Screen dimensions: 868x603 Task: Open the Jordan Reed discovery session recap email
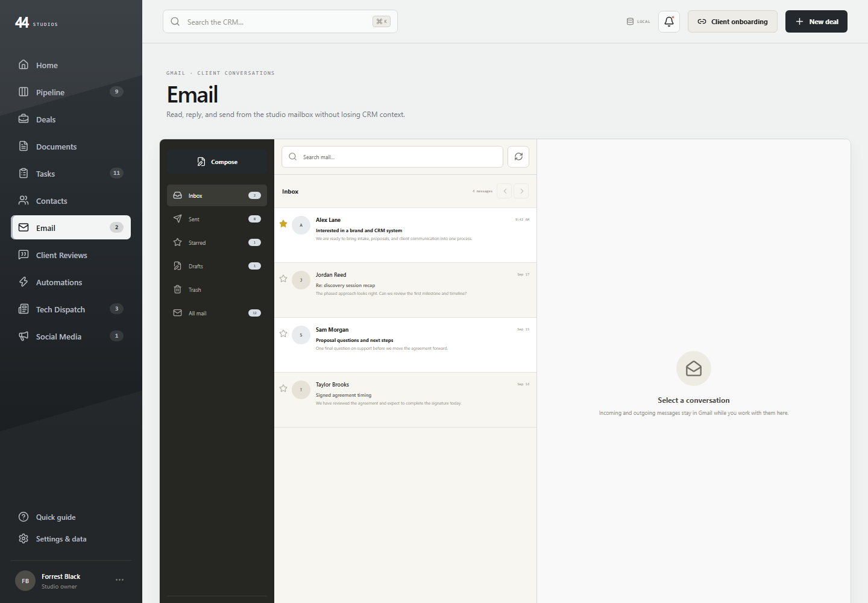point(406,290)
